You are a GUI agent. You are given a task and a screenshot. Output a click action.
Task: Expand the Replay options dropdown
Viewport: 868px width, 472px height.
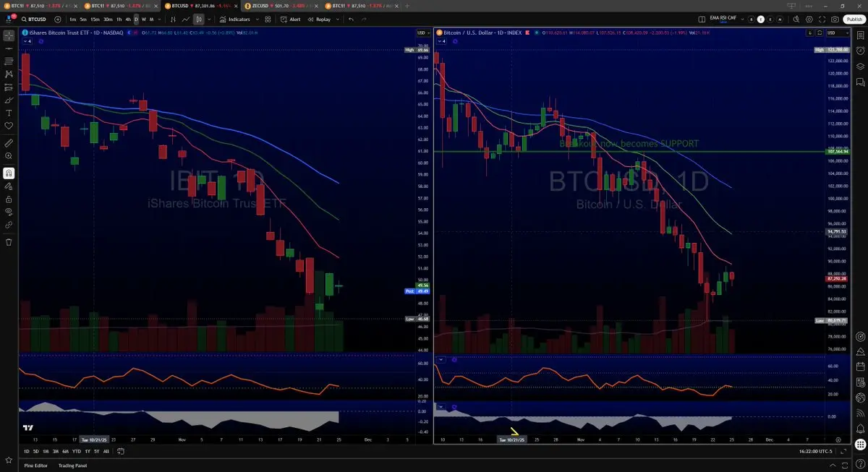[338, 19]
